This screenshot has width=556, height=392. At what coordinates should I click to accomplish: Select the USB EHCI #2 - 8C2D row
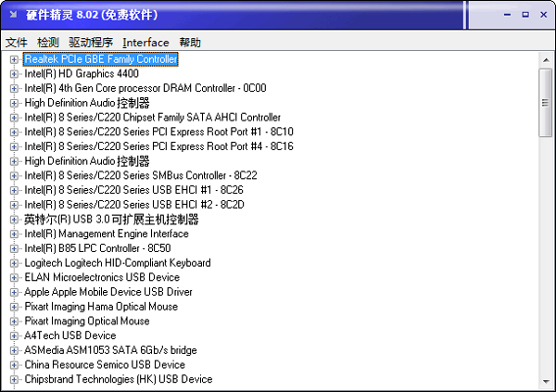tap(134, 205)
